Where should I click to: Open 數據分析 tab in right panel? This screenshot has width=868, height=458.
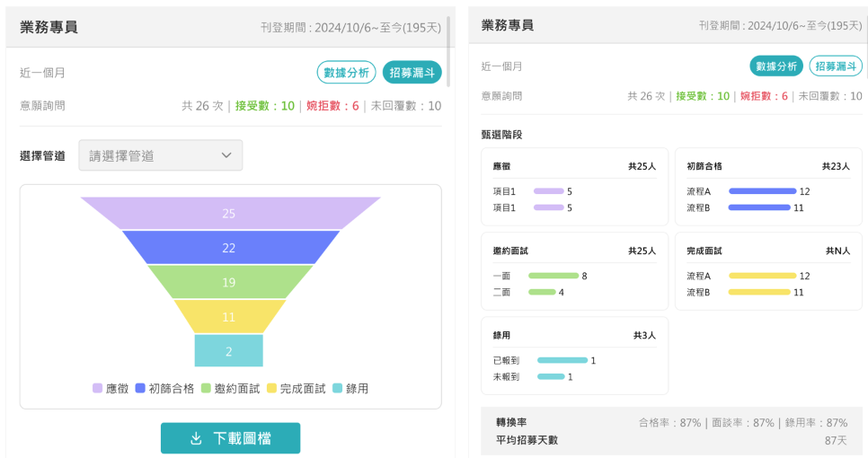[x=776, y=66]
